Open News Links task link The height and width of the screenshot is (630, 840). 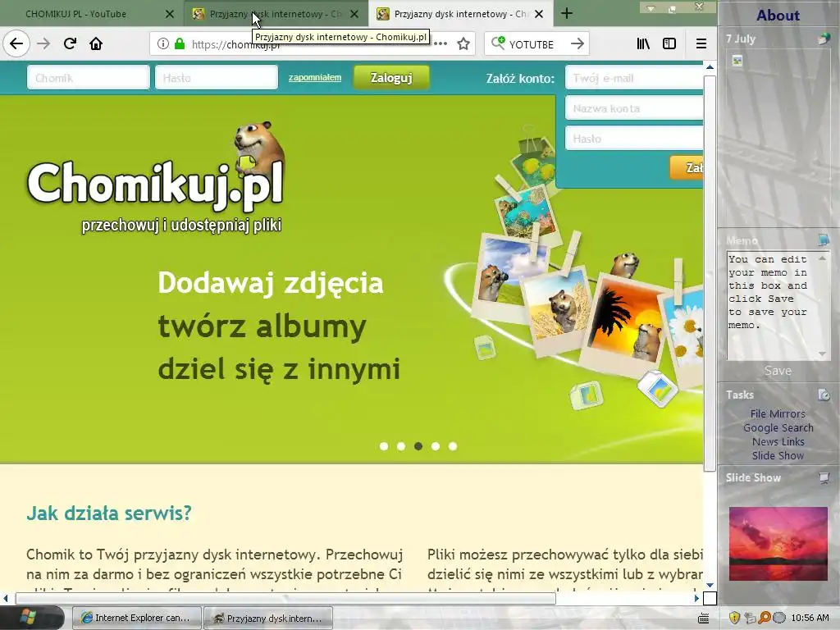click(x=778, y=441)
